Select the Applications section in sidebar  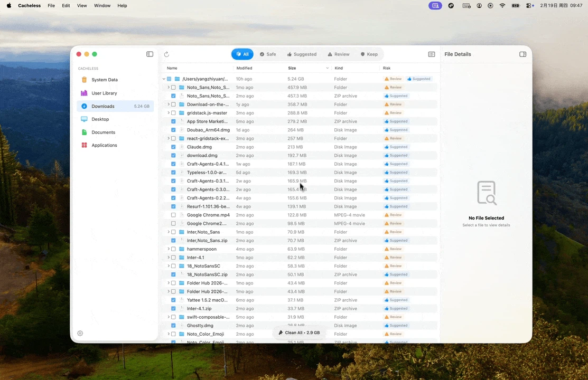click(x=104, y=145)
